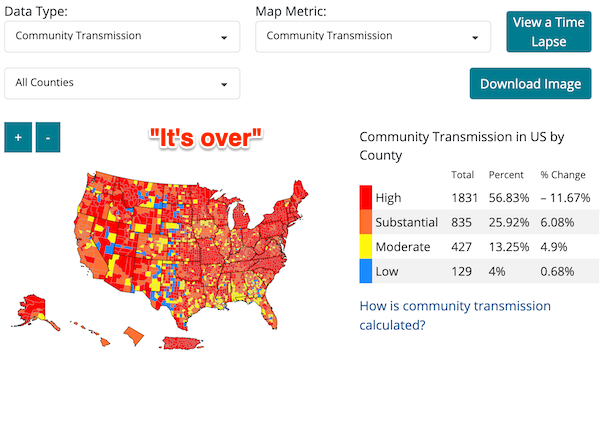Screen dimensions: 600x424
Task: Click the arrow of Map Metric dropdown
Action: coord(475,38)
